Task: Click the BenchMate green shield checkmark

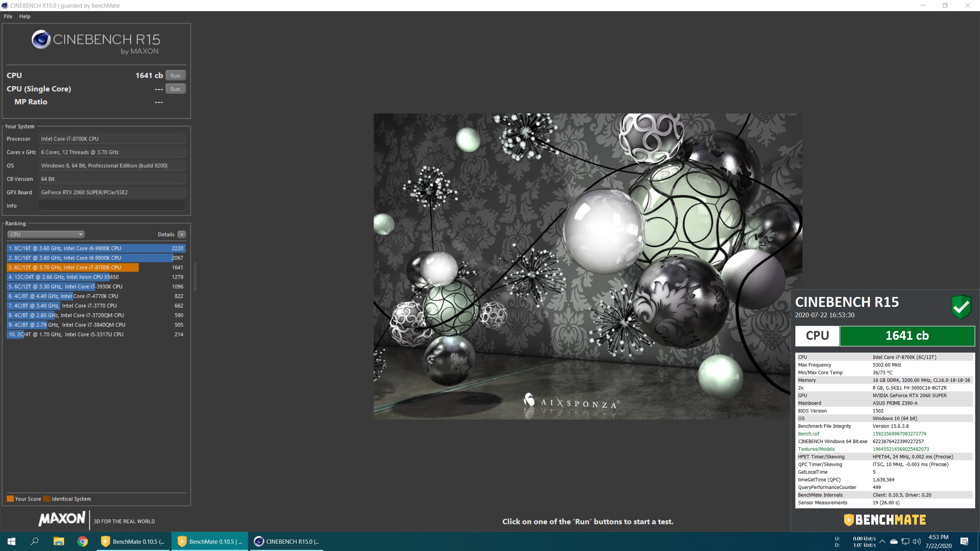Action: click(x=961, y=307)
